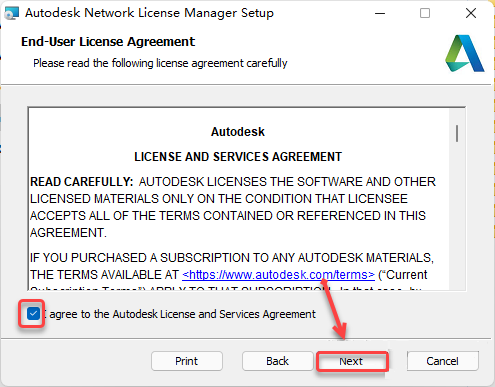Print the license agreement
Viewport: 495px width, 387px height.
click(187, 361)
